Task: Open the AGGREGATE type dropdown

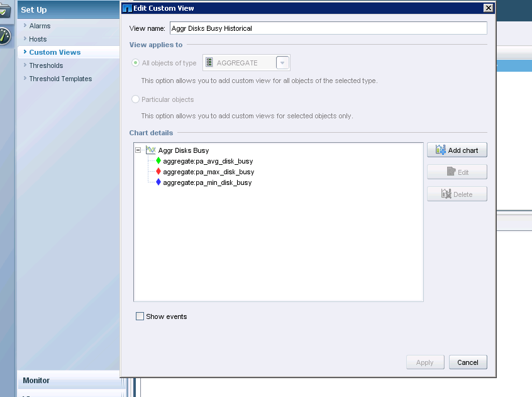Action: click(x=282, y=63)
